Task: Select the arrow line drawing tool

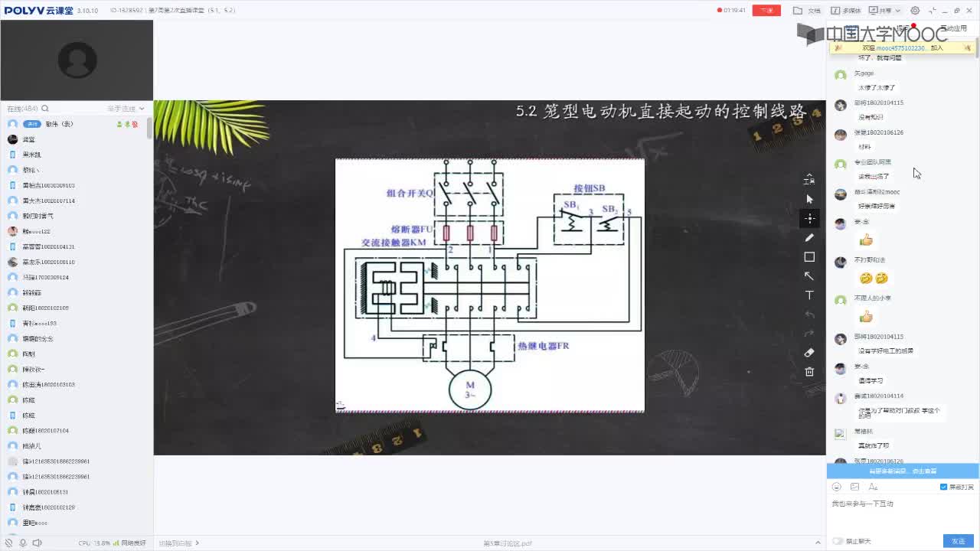Action: (809, 276)
